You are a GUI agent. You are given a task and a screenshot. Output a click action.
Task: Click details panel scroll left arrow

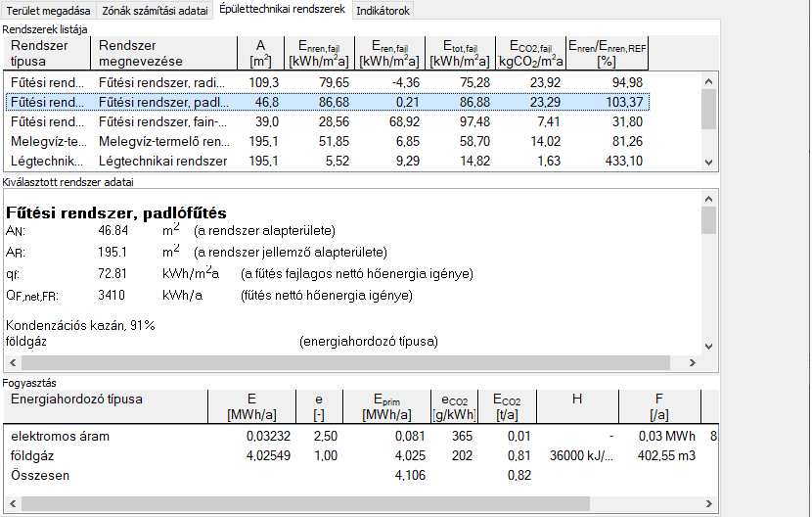[13, 362]
